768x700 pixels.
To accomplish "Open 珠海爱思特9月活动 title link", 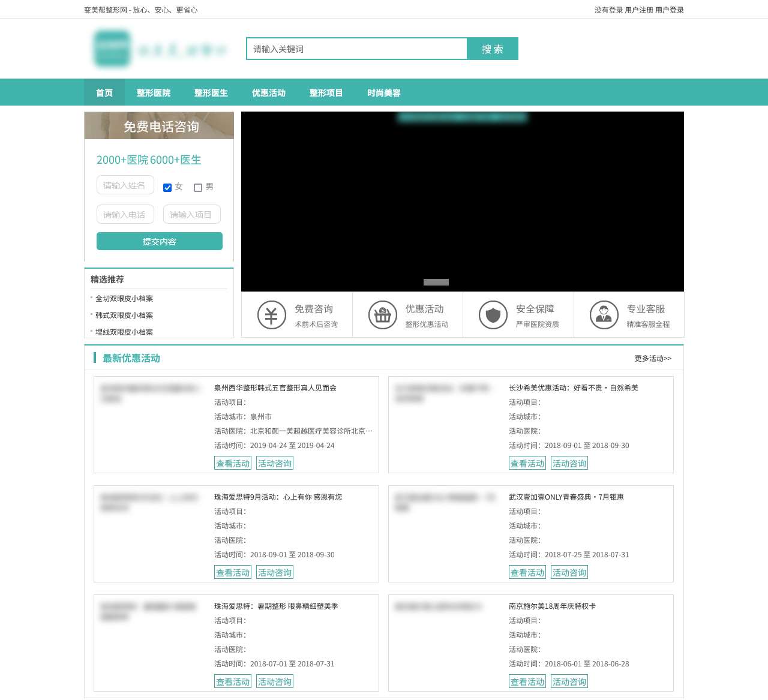I will (278, 497).
